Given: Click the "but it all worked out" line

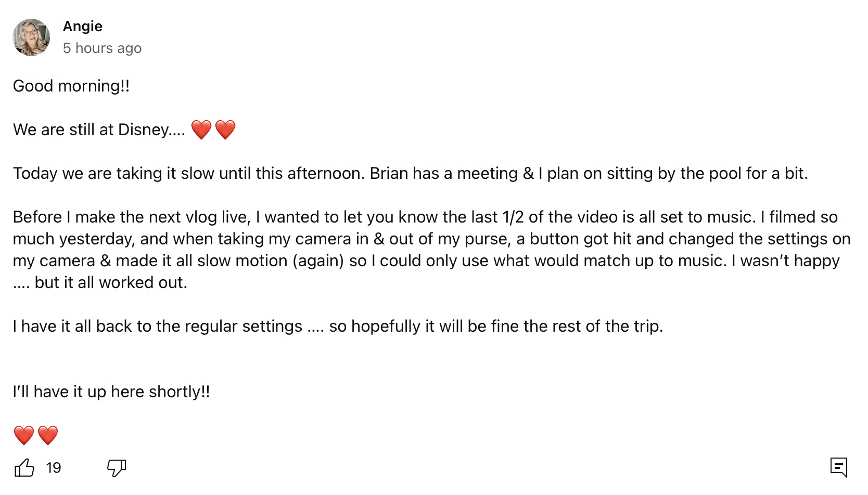Looking at the screenshot, I should point(110,282).
